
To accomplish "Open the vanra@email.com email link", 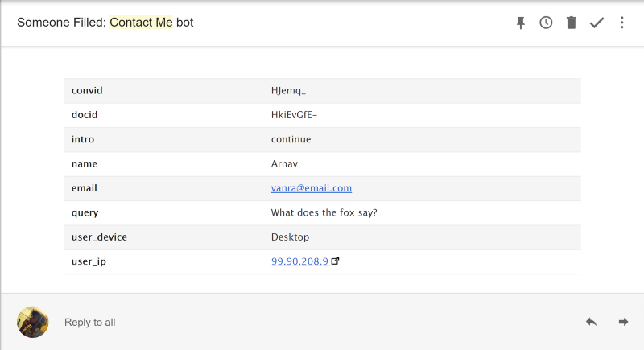I will click(312, 188).
